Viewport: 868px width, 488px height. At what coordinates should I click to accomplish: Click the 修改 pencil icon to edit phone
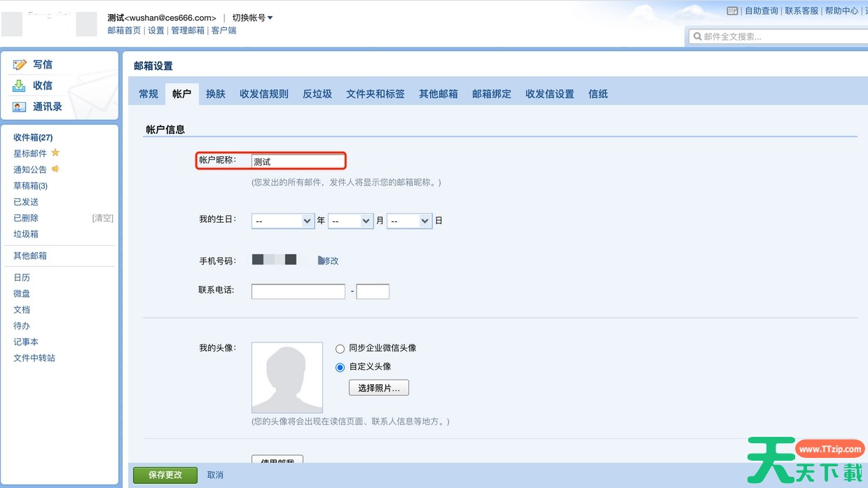point(321,260)
